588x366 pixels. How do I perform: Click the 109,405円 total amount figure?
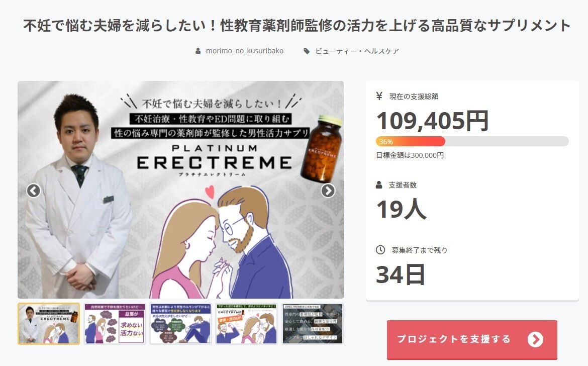[x=432, y=121]
